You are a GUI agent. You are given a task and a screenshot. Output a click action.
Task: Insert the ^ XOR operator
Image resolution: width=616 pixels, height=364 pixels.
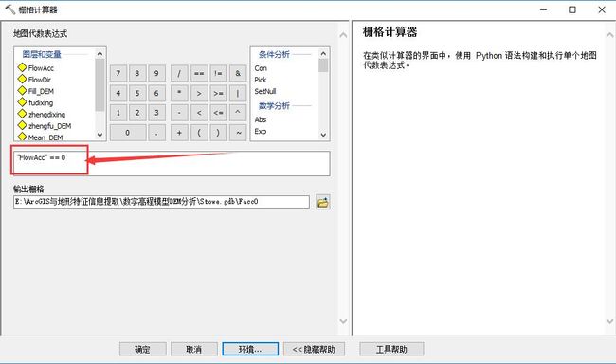click(238, 113)
